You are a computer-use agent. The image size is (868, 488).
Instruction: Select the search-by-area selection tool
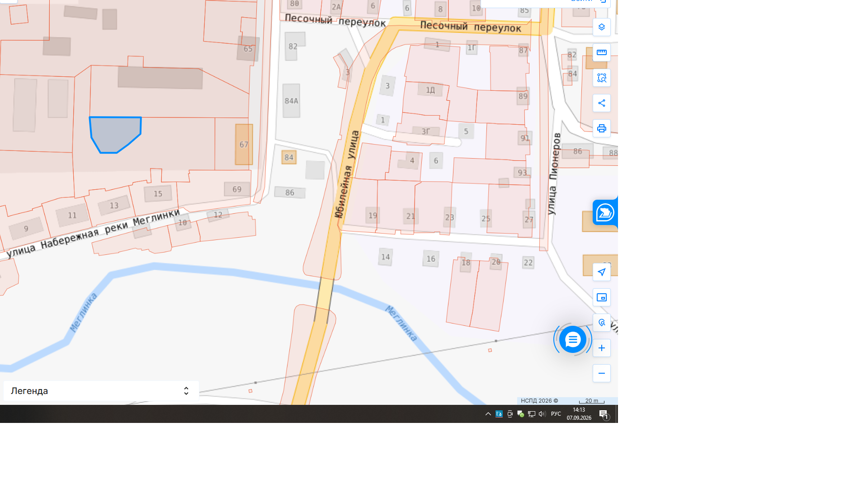[x=601, y=78]
